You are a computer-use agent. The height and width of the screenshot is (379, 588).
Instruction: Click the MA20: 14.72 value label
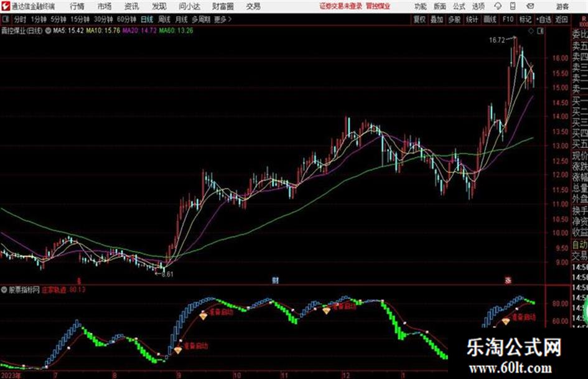click(139, 30)
